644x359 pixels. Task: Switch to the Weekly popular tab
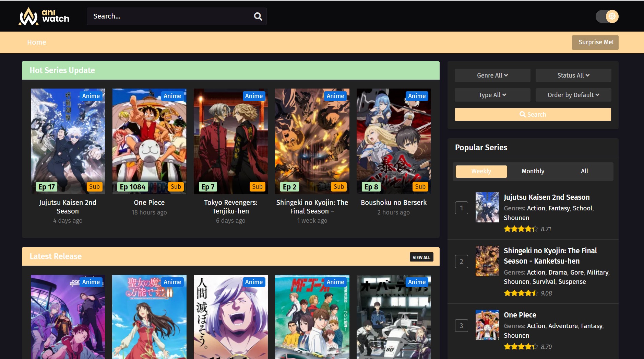(x=481, y=171)
